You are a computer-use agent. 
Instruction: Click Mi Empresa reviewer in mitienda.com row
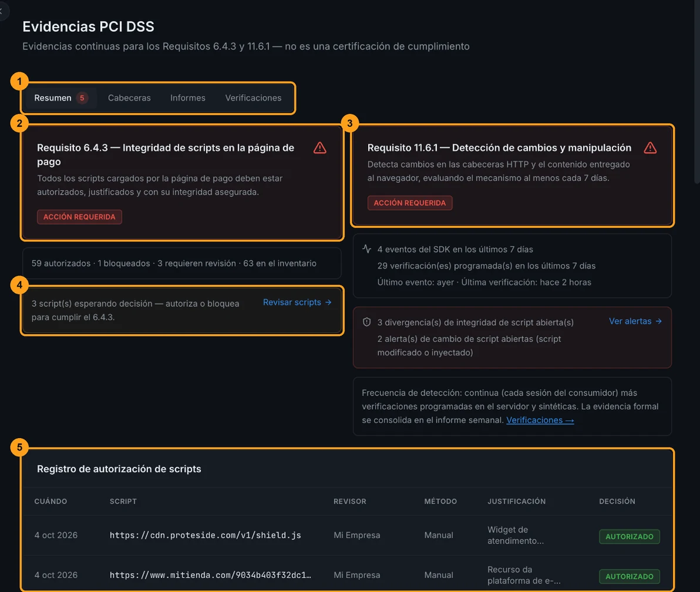click(356, 575)
